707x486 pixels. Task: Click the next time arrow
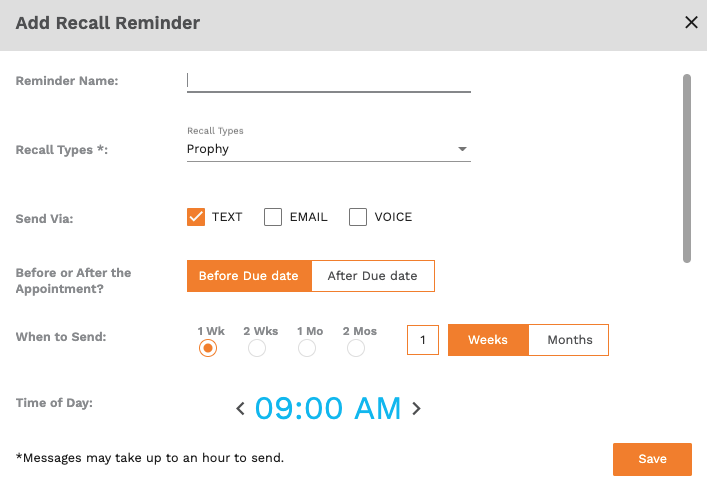click(417, 408)
